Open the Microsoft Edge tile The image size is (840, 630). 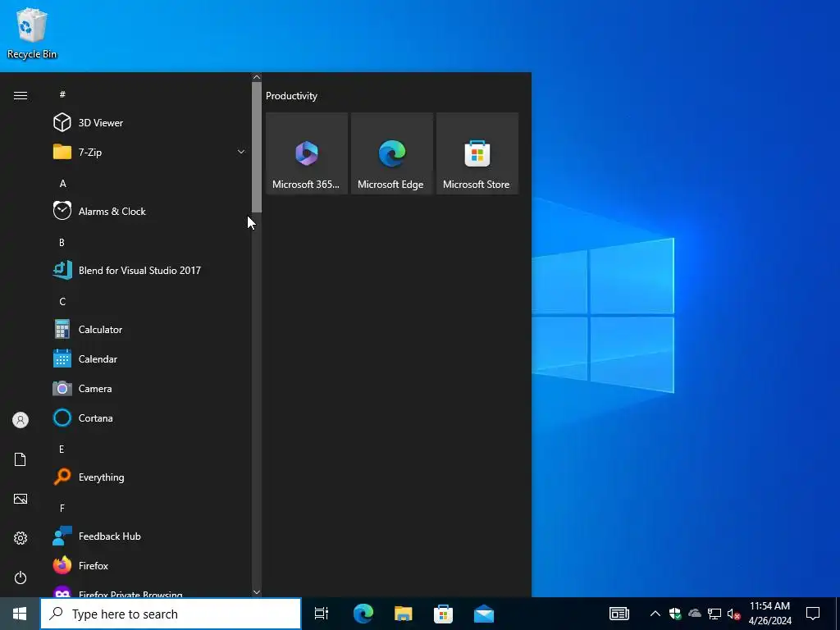pos(391,153)
